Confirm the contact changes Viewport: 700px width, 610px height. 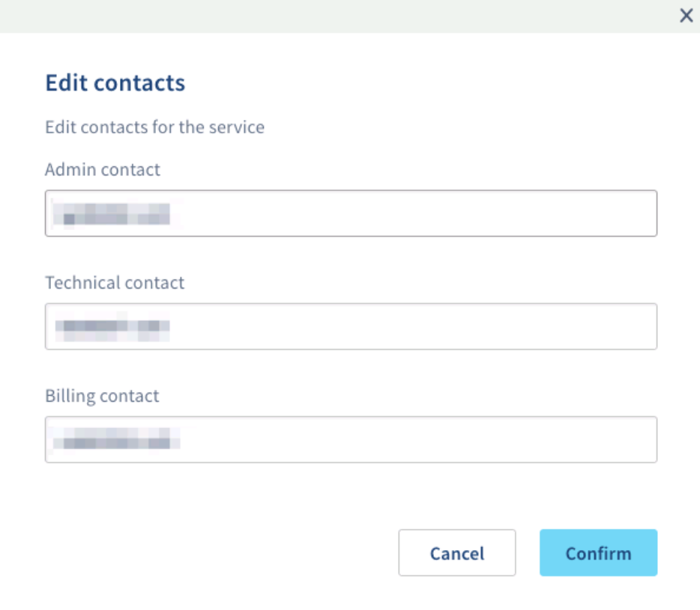[598, 553]
